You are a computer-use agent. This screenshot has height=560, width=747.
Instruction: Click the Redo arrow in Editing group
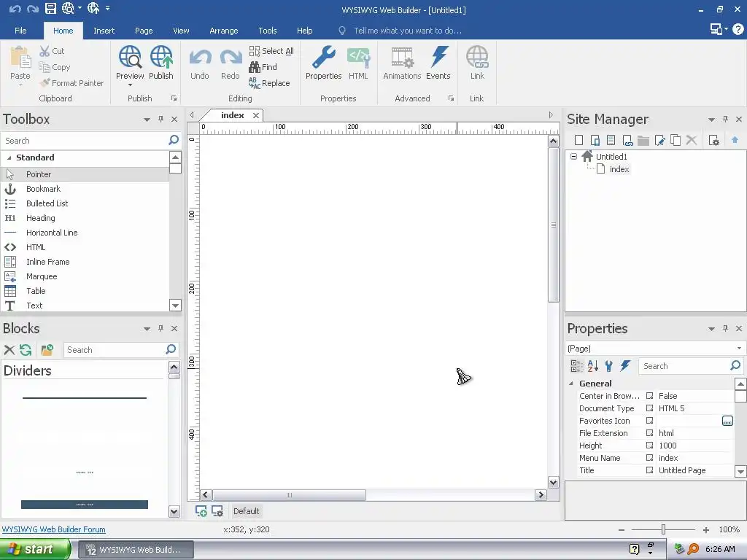[x=231, y=58]
